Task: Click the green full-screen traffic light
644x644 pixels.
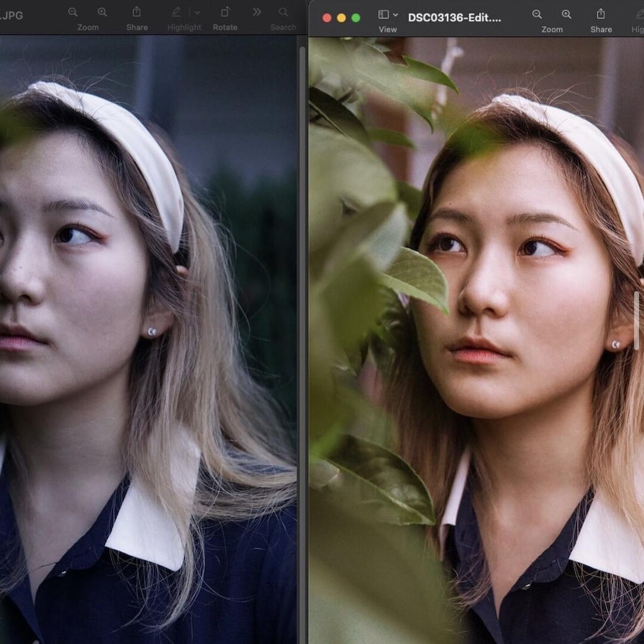Action: coord(355,18)
